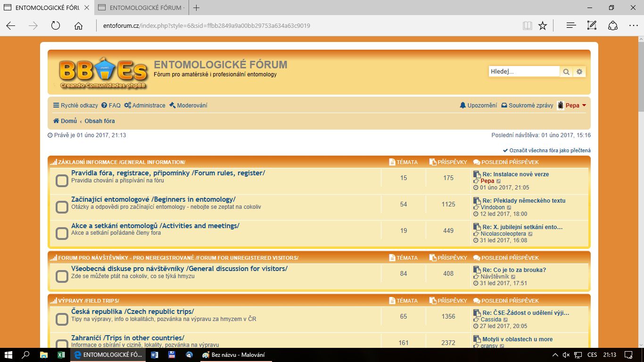Image resolution: width=644 pixels, height=362 pixels.
Task: Click Make a Web Note icon
Action: [x=592, y=26]
